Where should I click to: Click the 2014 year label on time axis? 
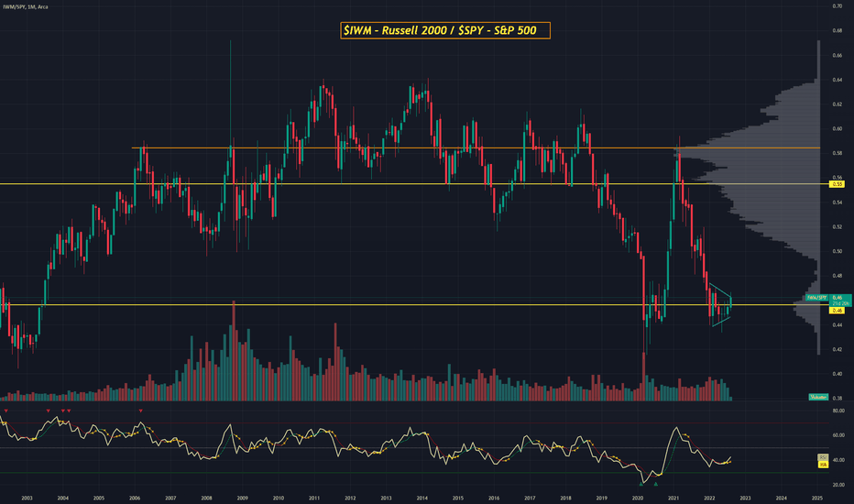[422, 498]
